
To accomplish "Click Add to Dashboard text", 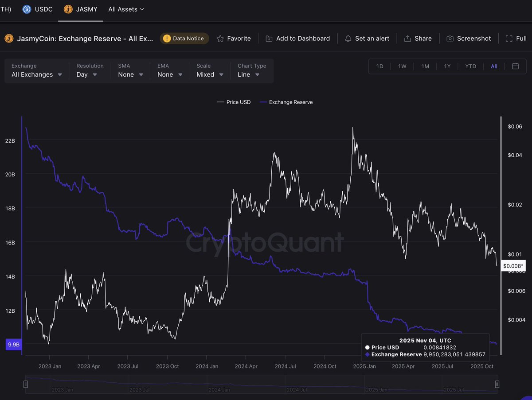I will coord(303,39).
